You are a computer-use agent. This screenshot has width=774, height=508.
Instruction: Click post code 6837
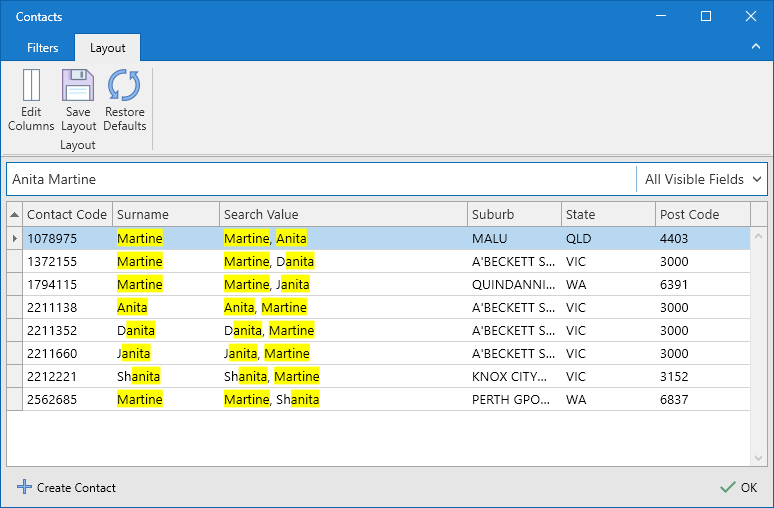point(674,399)
